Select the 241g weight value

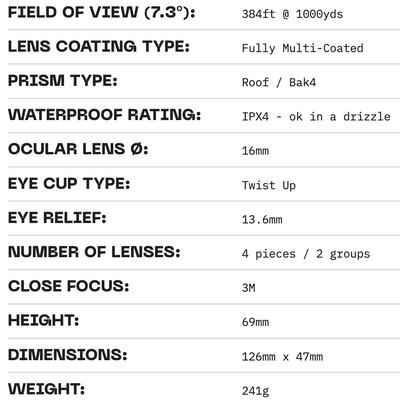click(x=255, y=391)
